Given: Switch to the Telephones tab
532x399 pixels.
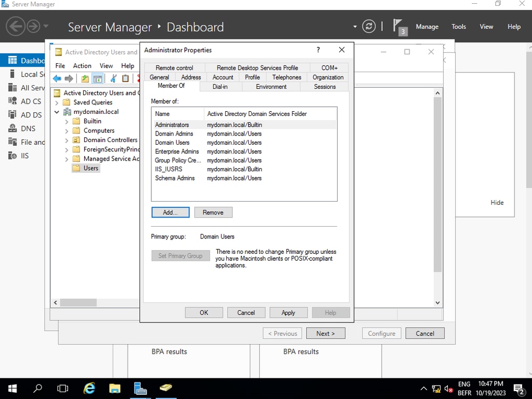Looking at the screenshot, I should [x=287, y=77].
